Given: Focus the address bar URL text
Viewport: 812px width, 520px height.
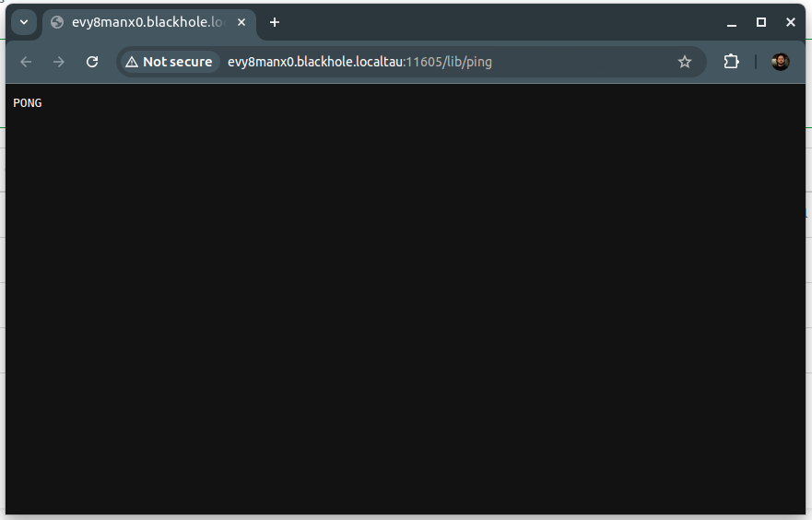Looking at the screenshot, I should tap(359, 62).
